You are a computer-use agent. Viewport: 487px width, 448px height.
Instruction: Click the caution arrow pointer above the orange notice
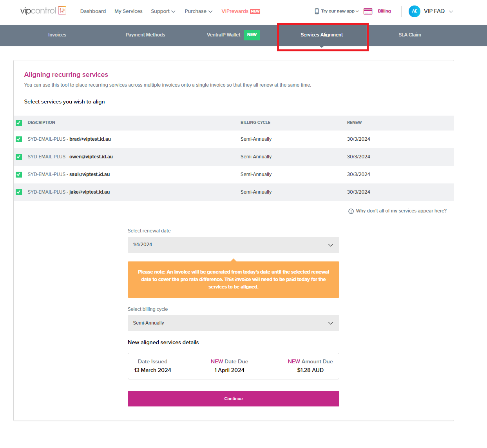(234, 259)
